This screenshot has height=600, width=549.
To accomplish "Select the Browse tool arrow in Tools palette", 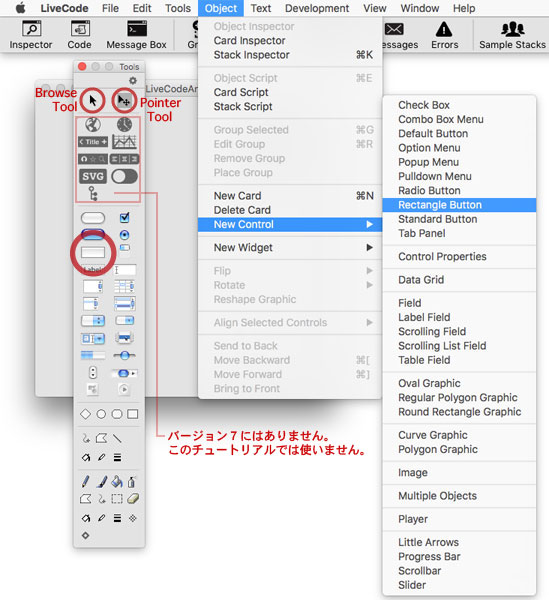I will 93,101.
